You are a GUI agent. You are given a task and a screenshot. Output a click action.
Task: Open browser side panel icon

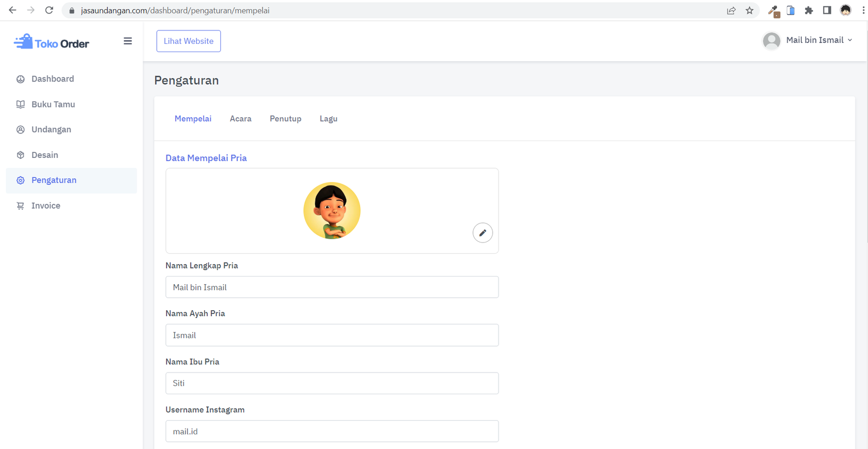tap(827, 10)
